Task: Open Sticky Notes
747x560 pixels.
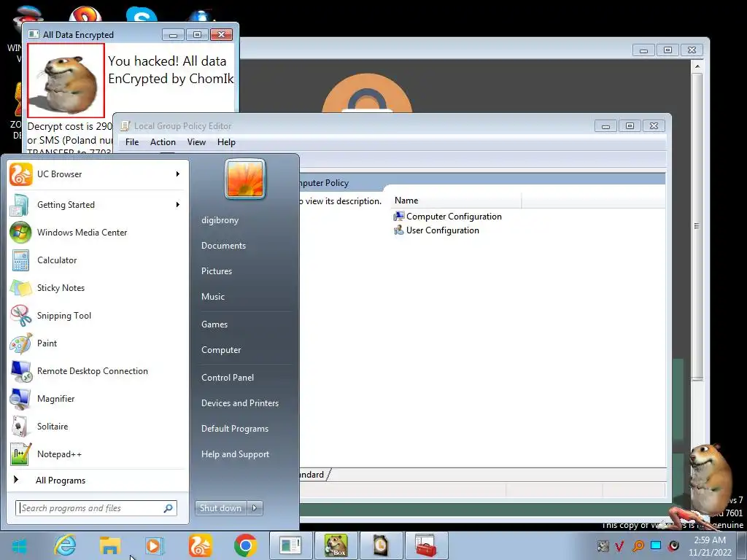Action: pyautogui.click(x=98, y=287)
